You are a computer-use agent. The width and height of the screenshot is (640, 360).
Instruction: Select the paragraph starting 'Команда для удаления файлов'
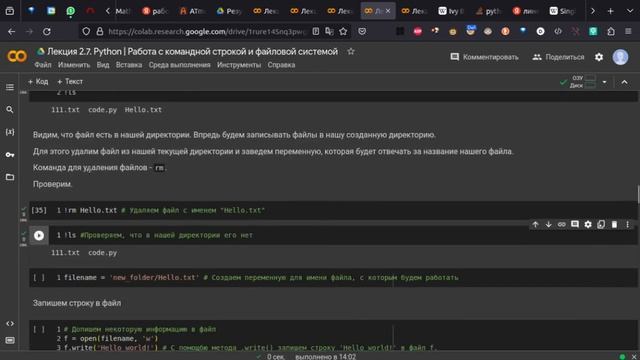100,168
